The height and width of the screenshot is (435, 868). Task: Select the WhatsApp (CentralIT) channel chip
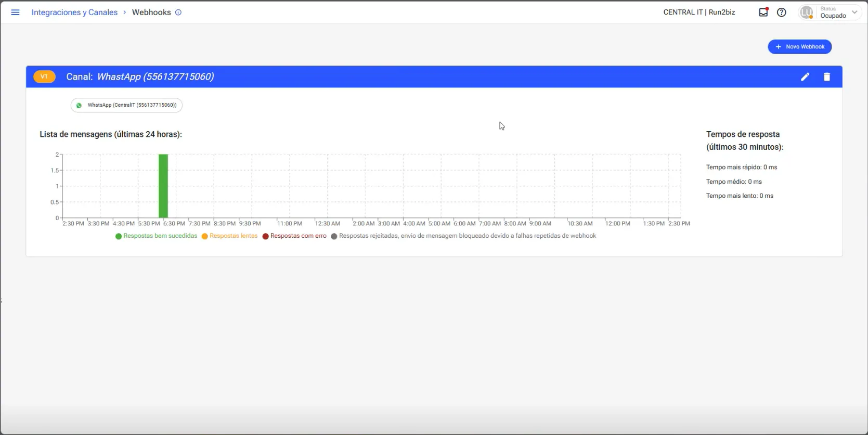[126, 105]
